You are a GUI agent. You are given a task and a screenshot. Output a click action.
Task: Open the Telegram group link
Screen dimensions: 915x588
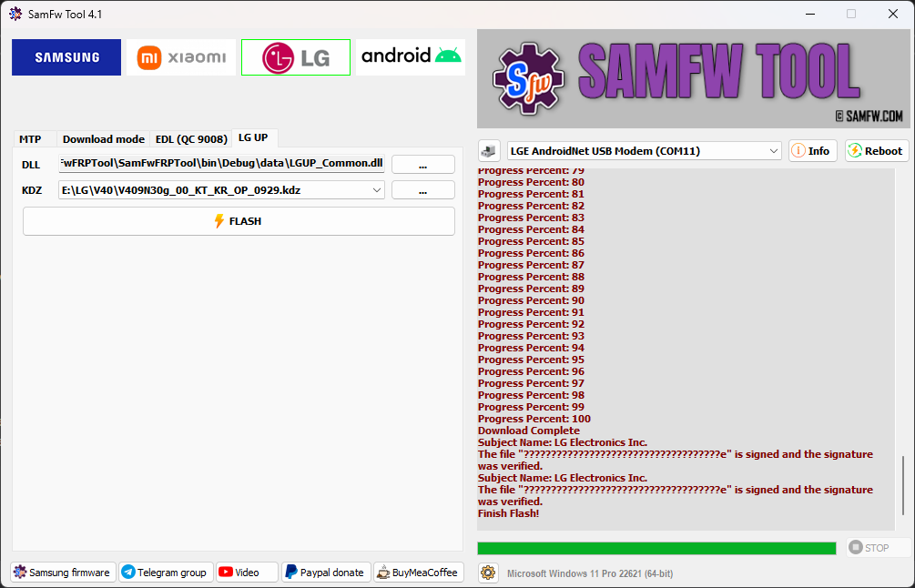pos(166,573)
